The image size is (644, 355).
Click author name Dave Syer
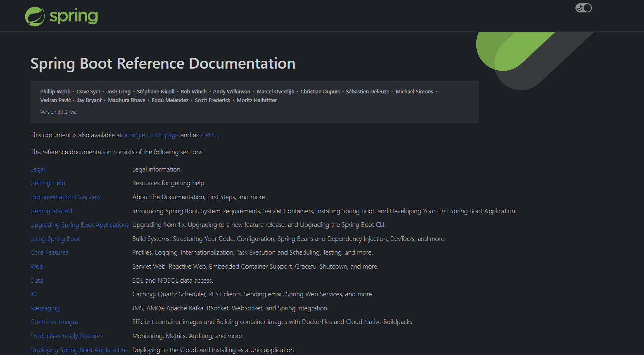coord(89,92)
